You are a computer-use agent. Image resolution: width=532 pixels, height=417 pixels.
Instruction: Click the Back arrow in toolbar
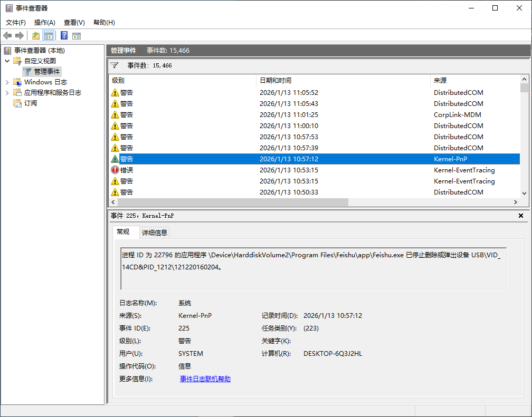[7, 35]
